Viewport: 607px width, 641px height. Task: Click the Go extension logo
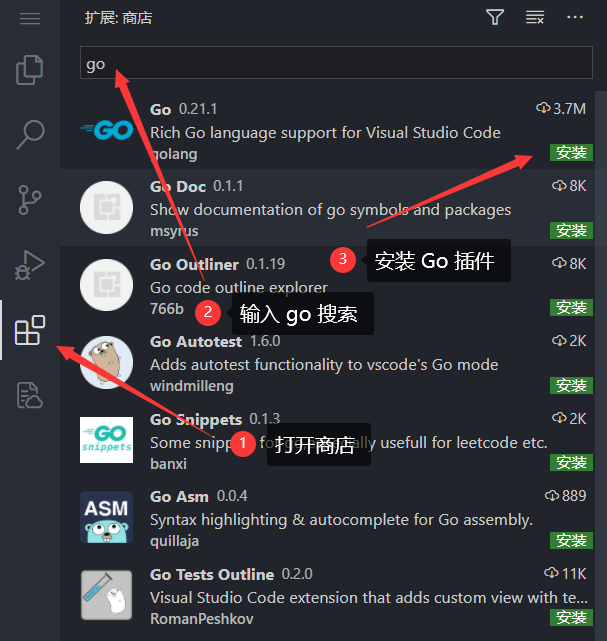click(107, 130)
